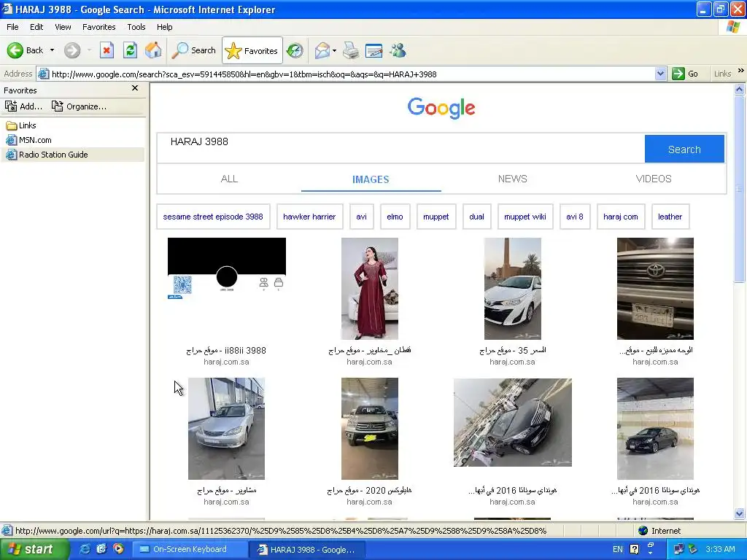Click the blue Search button
The width and height of the screenshot is (747, 560).
point(684,149)
